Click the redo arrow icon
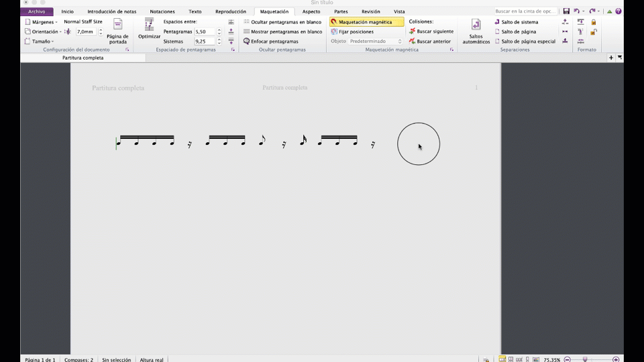644x362 pixels. [592, 11]
